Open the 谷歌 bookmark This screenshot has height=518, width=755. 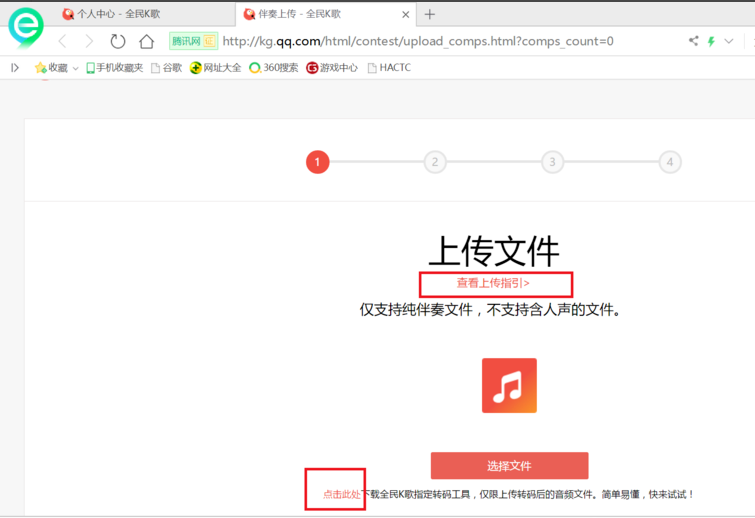pos(167,68)
